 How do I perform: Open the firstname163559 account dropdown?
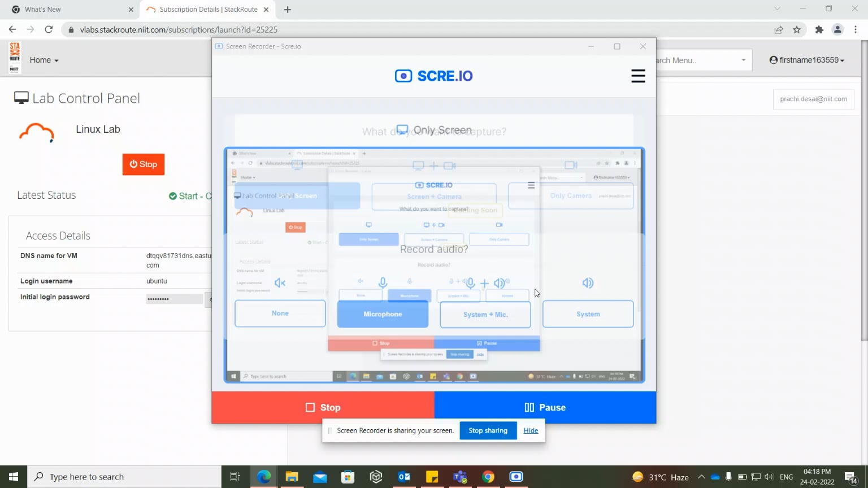[x=807, y=60]
